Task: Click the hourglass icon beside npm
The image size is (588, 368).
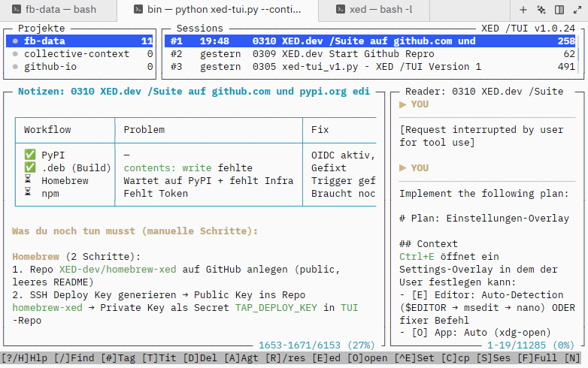Action: 28,192
